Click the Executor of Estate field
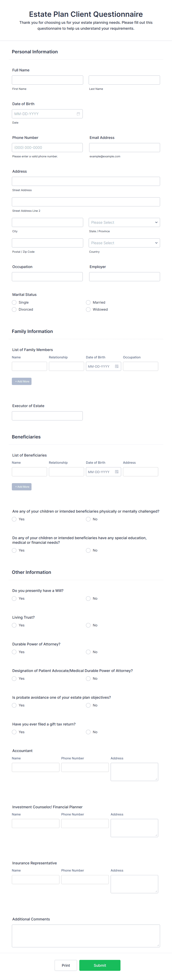 [47, 415]
